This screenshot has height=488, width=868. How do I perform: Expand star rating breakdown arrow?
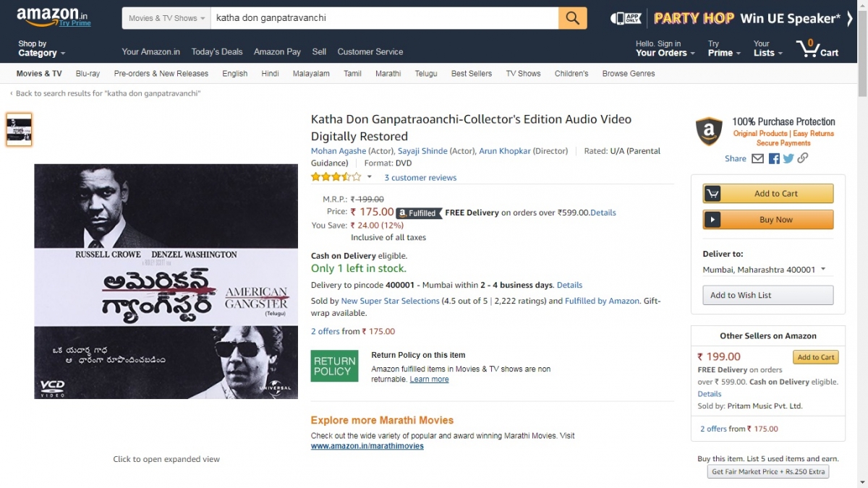tap(370, 177)
